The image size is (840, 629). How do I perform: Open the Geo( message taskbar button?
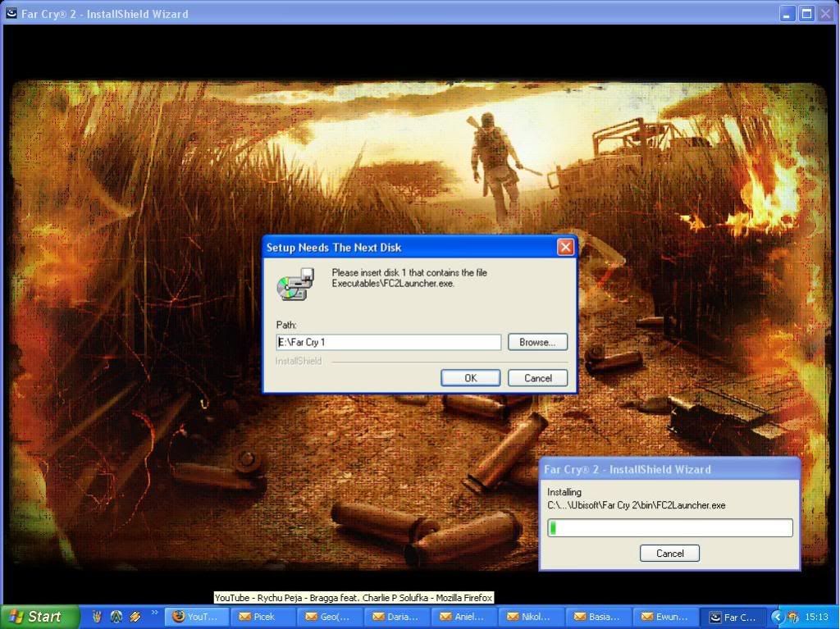[331, 617]
